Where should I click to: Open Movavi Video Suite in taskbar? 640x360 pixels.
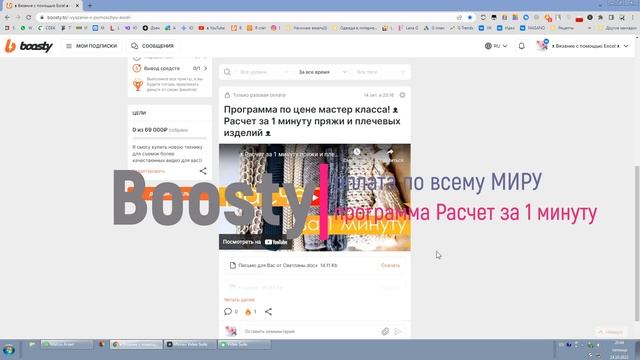pyautogui.click(x=190, y=344)
